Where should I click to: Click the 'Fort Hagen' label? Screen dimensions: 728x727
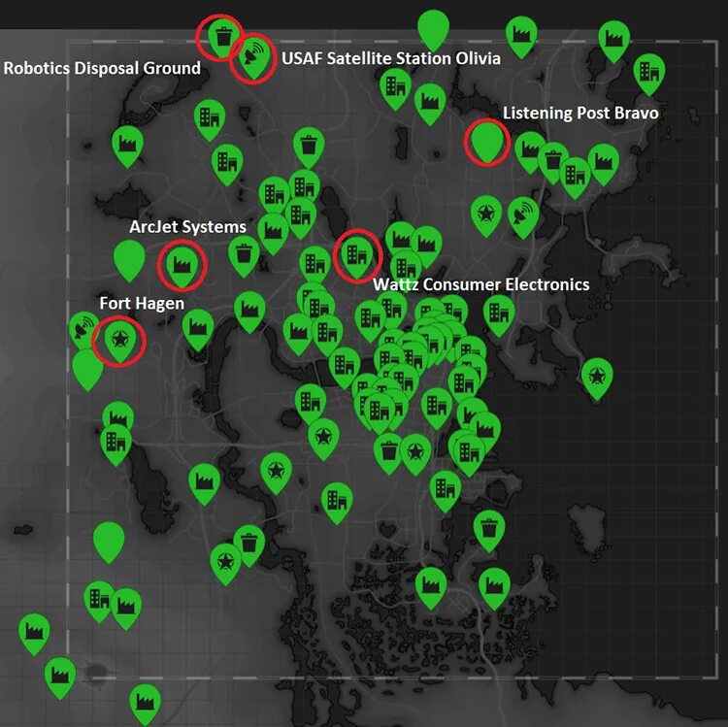[142, 304]
